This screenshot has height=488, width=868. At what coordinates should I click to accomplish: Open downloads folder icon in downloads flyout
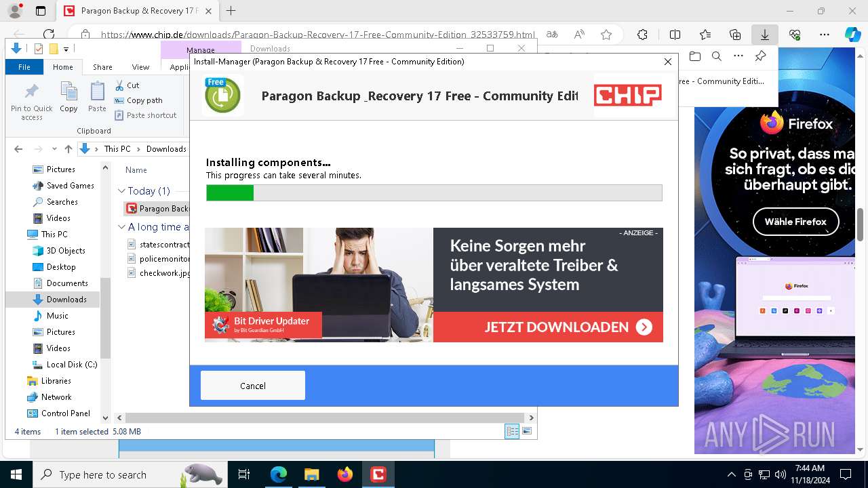[x=694, y=56]
